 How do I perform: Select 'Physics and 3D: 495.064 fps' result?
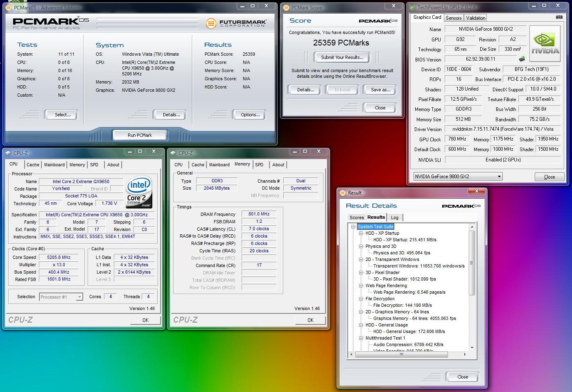[402, 253]
